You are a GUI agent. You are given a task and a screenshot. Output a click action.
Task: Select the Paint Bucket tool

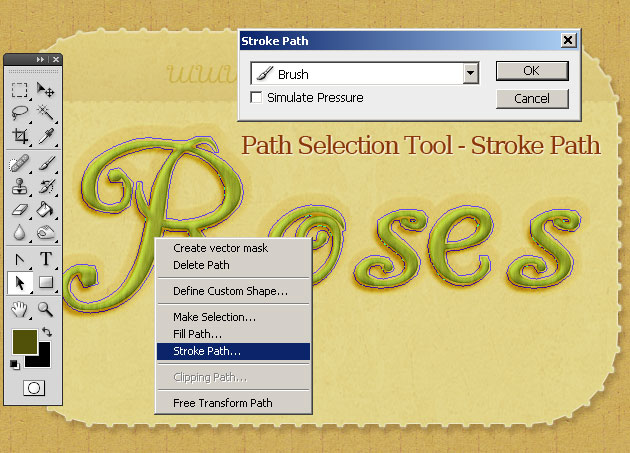click(46, 210)
